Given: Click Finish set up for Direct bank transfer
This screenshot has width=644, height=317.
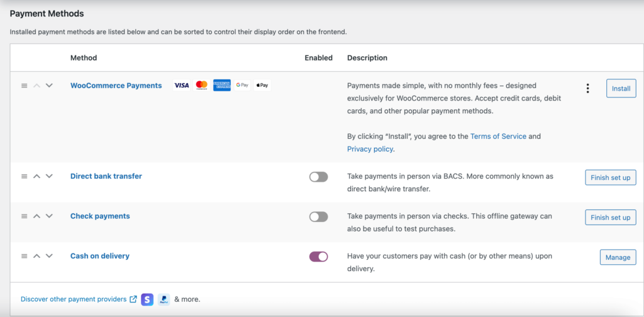Looking at the screenshot, I should [610, 178].
